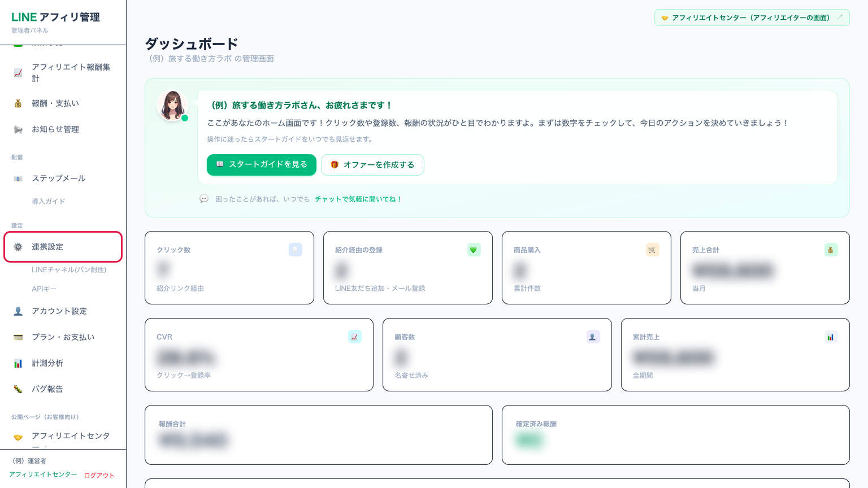868x488 pixels.
Task: Click スタートガイドを見る button
Action: point(261,165)
